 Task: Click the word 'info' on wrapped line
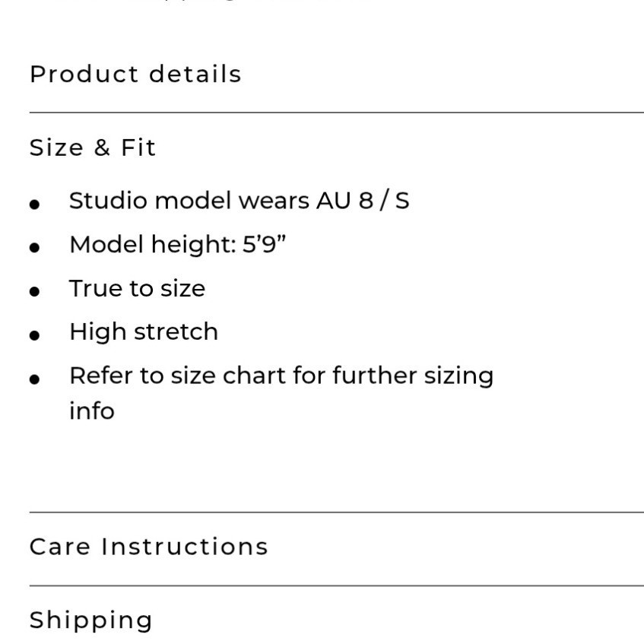[91, 411]
